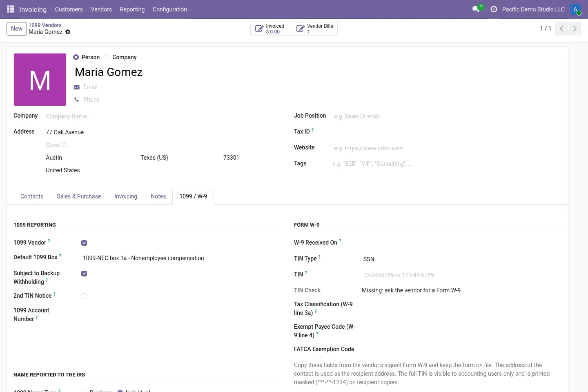This screenshot has width=588, height=392.
Task: Open the Invoiced $0.00 stat button
Action: tap(272, 29)
